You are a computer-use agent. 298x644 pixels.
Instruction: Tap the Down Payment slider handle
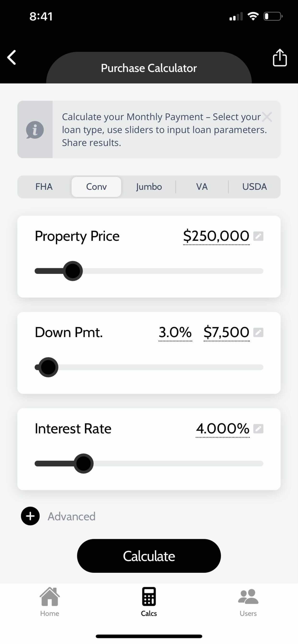[47, 367]
